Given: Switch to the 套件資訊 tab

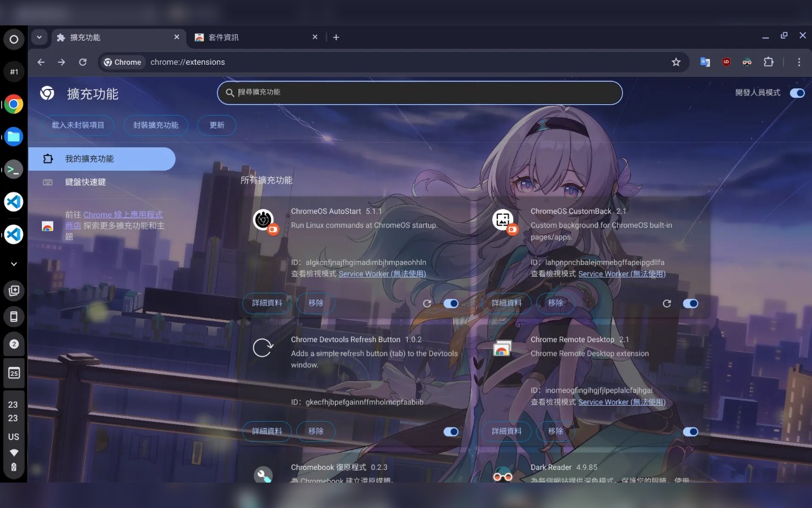Looking at the screenshot, I should [257, 37].
